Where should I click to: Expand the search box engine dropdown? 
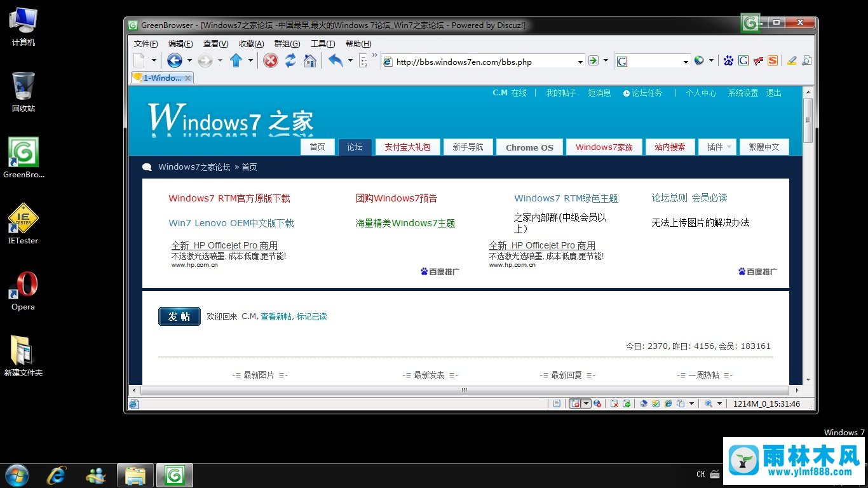686,62
